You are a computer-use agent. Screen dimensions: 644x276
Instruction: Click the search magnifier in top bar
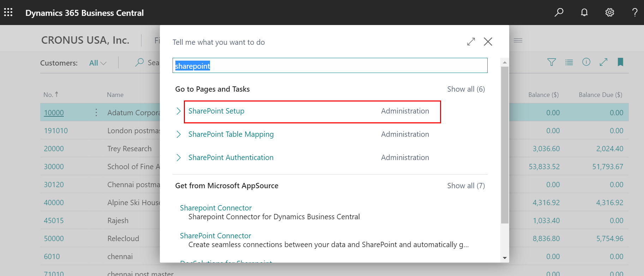(559, 12)
